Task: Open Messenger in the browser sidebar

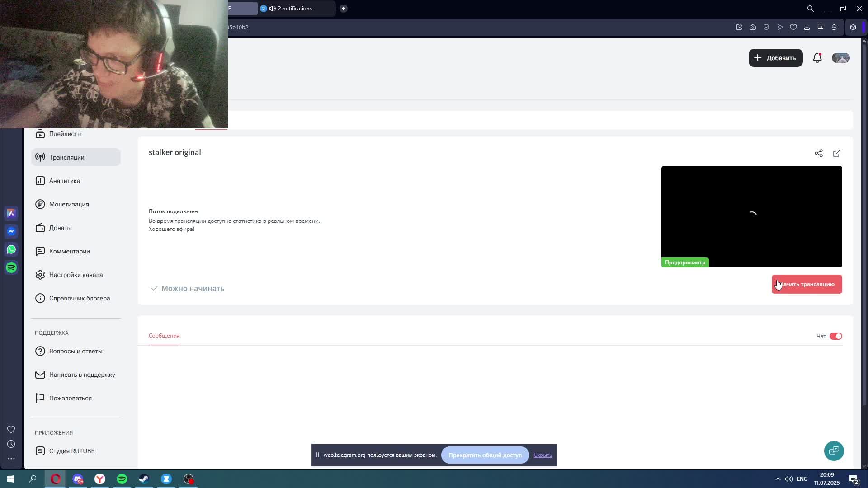Action: pos(11,231)
